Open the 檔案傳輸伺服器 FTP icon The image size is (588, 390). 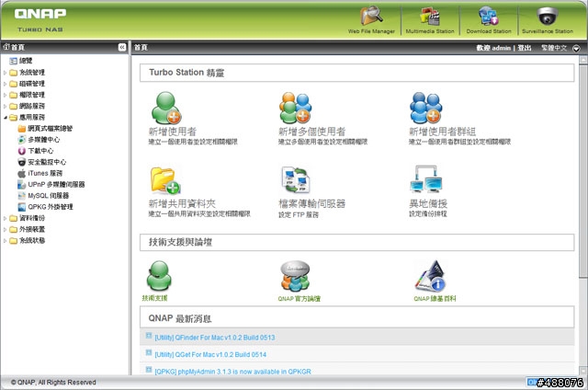point(296,180)
